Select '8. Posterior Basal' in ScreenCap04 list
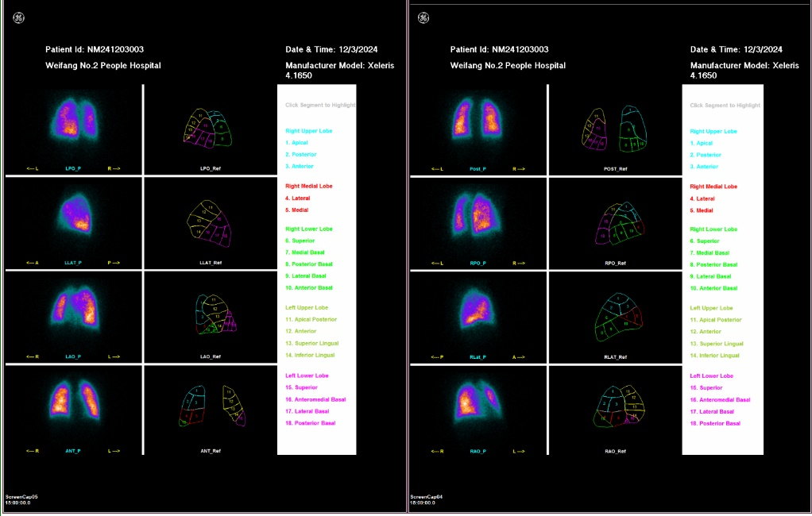This screenshot has height=516, width=812. click(x=713, y=264)
